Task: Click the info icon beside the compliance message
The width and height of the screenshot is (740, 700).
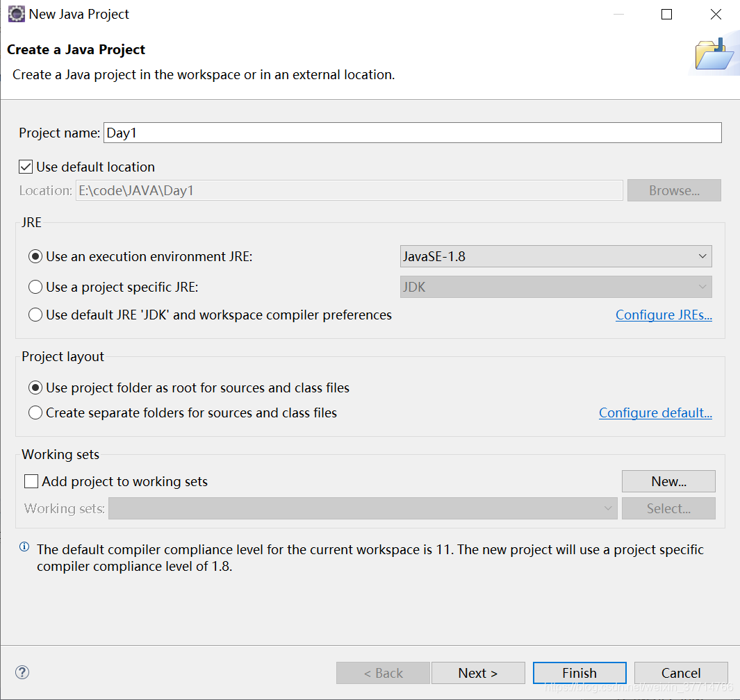Action: [24, 547]
